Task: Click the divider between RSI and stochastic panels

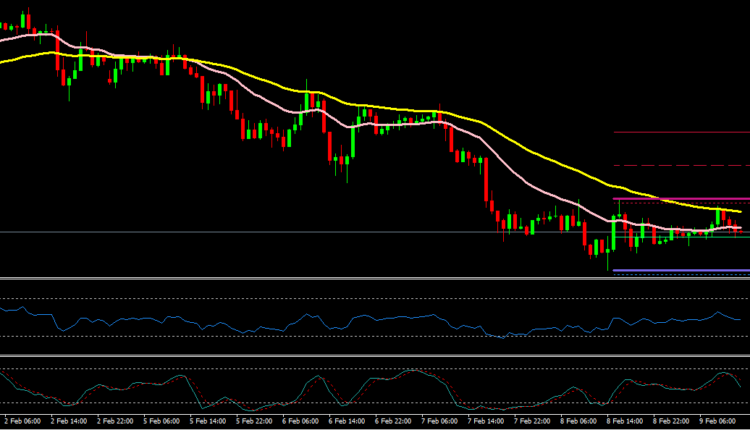Action: [375, 355]
